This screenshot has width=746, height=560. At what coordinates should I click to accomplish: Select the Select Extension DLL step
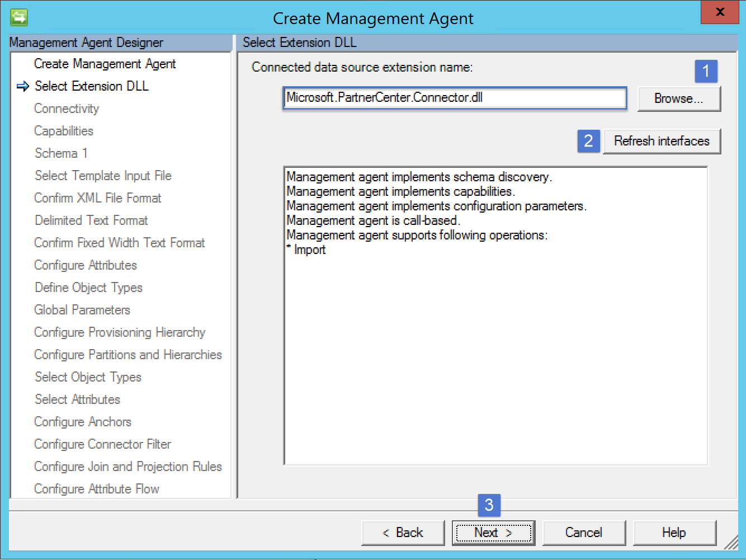click(92, 86)
